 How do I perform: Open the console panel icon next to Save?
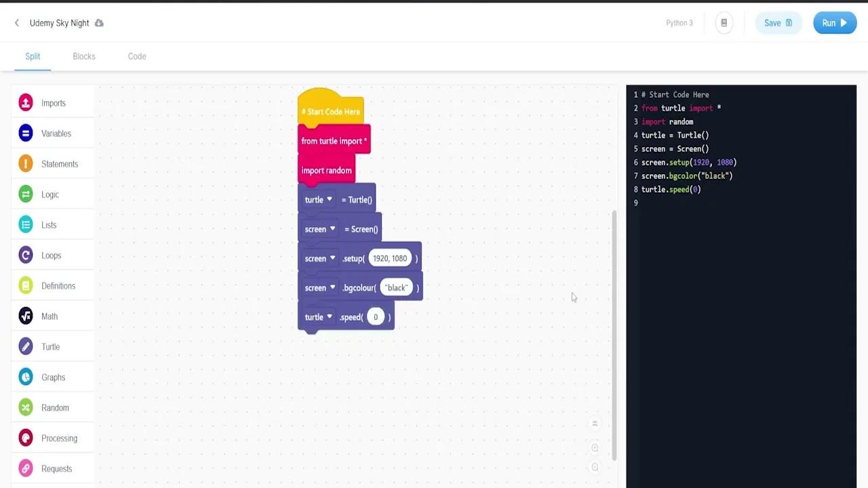pyautogui.click(x=724, y=23)
